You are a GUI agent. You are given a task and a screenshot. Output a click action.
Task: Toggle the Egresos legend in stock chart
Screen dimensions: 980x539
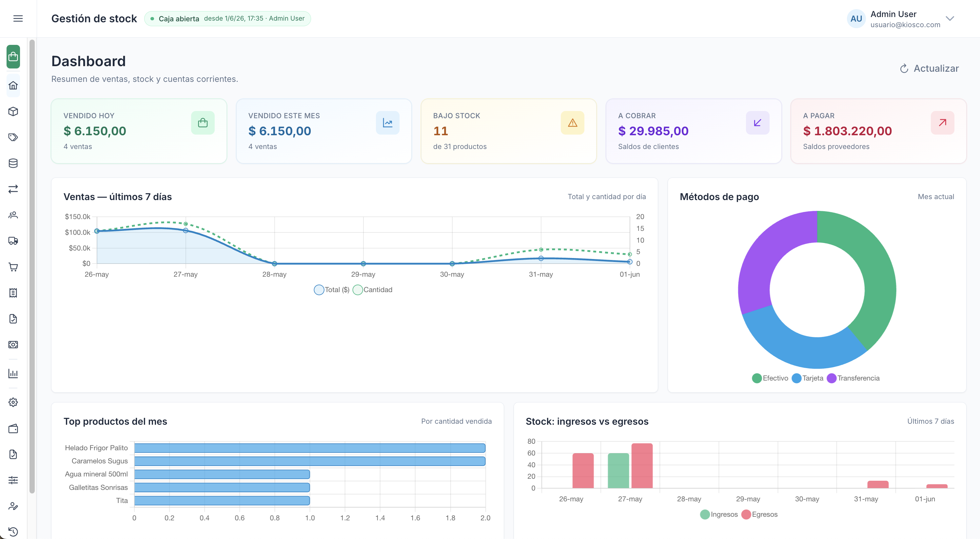pos(759,514)
